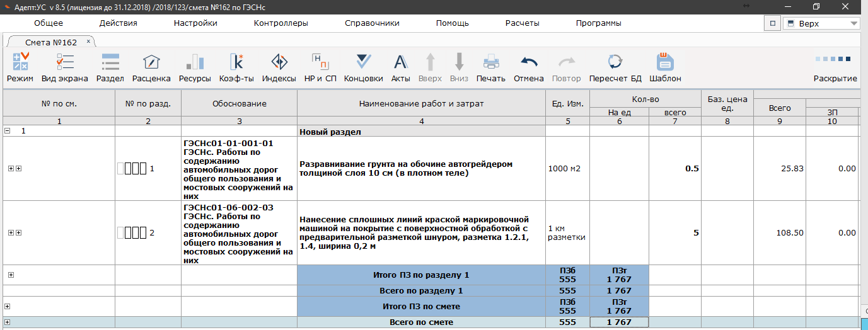
Task: Open the Ресурсы chart icon
Action: coord(195,62)
